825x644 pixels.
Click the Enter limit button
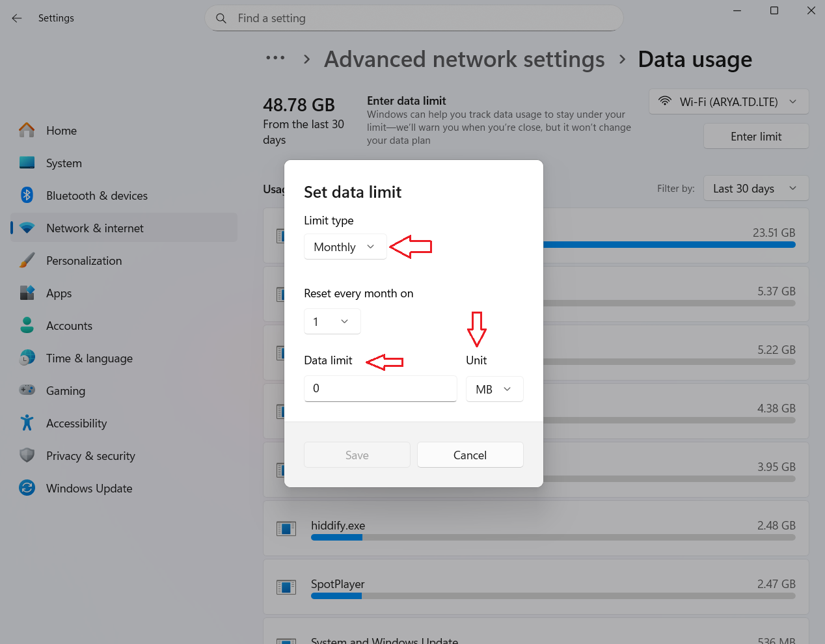(756, 136)
